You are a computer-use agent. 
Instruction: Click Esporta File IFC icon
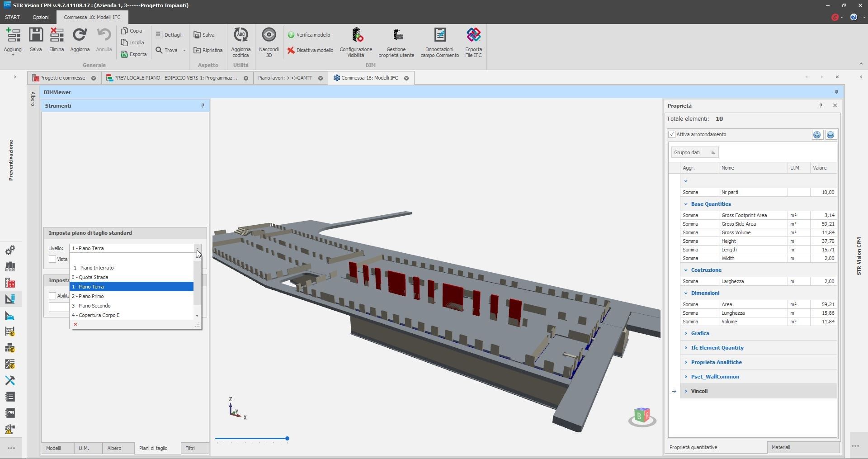[473, 35]
